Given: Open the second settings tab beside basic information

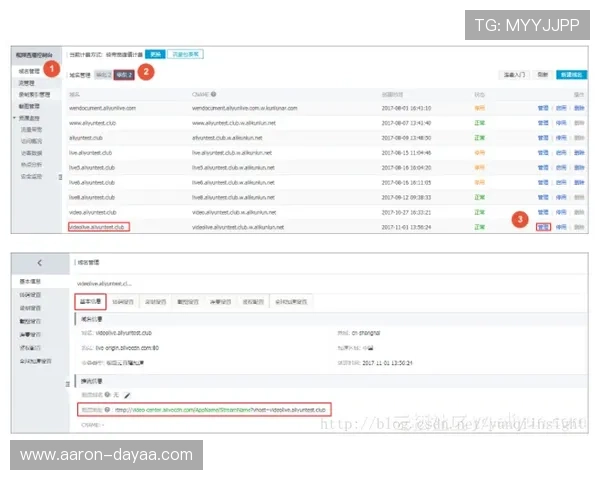Looking at the screenshot, I should 123,302.
